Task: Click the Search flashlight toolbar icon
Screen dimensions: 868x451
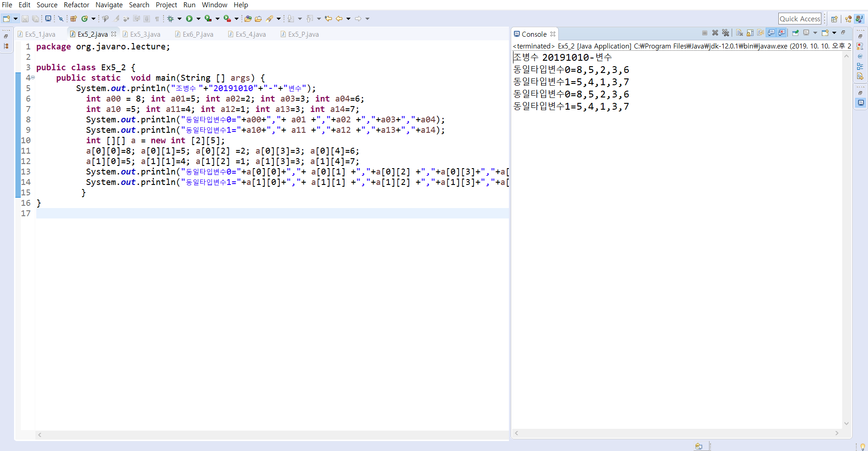Action: [x=270, y=19]
